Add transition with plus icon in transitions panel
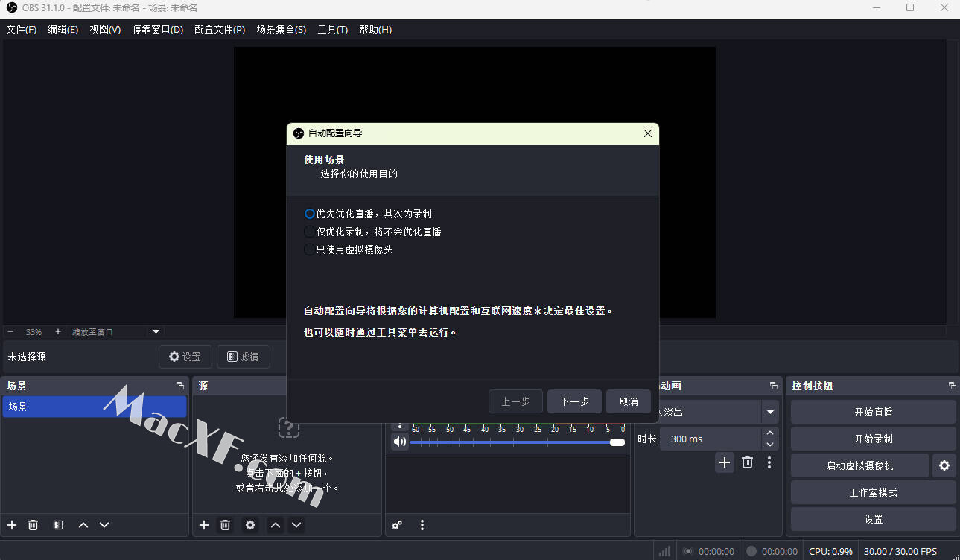960x560 pixels. pyautogui.click(x=725, y=462)
